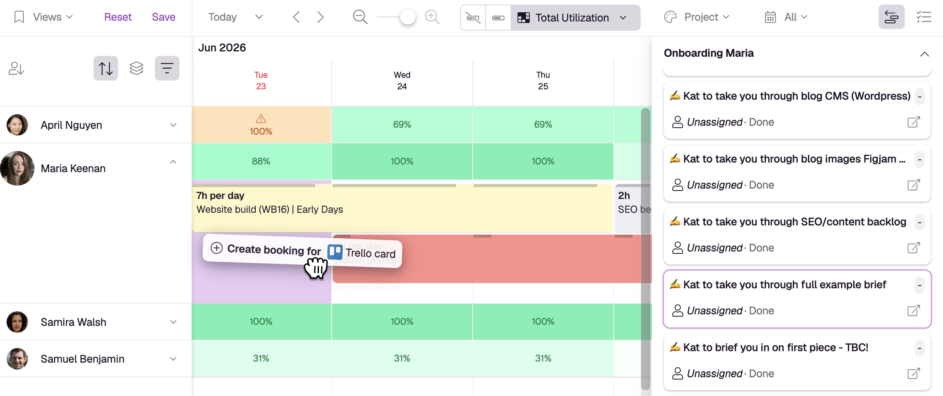The image size is (943, 396).
Task: Click the 2h SEO booking
Action: tap(633, 208)
